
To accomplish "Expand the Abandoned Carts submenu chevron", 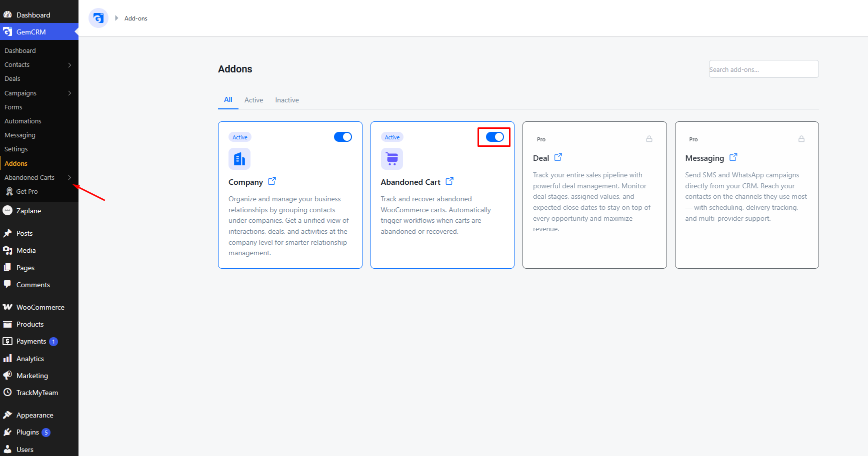I will (x=69, y=177).
